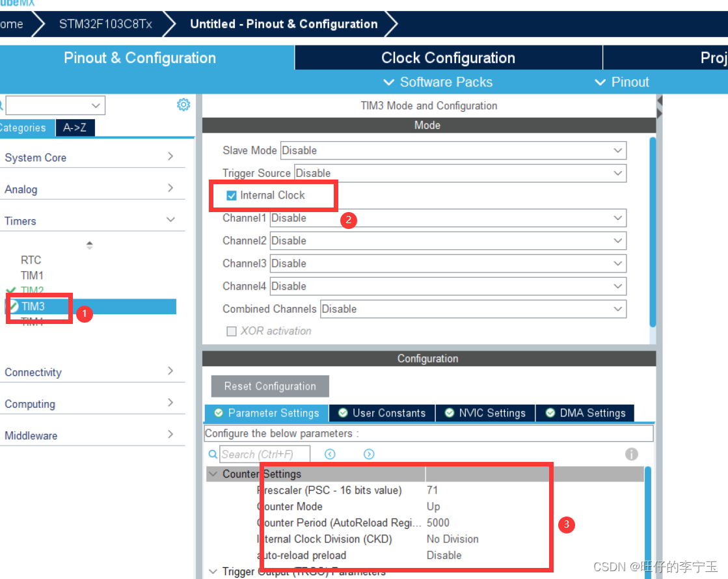Show parameter info icon
Image resolution: width=728 pixels, height=579 pixels.
pos(632,454)
